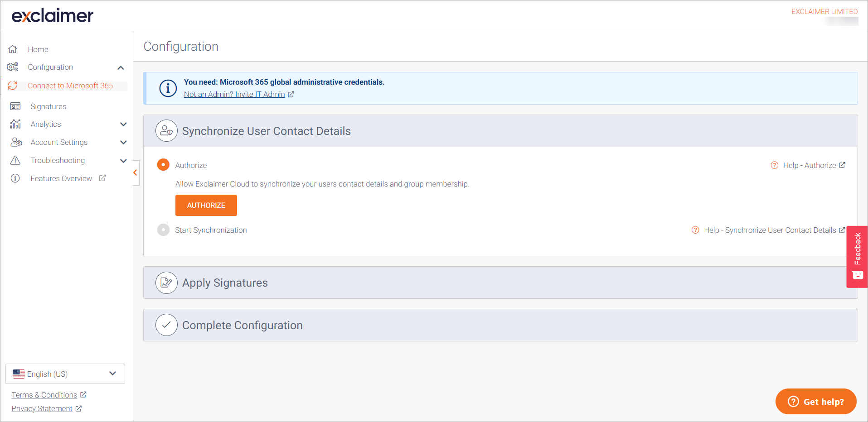Open Features Overview menu item
Image resolution: width=868 pixels, height=422 pixels.
pos(61,178)
